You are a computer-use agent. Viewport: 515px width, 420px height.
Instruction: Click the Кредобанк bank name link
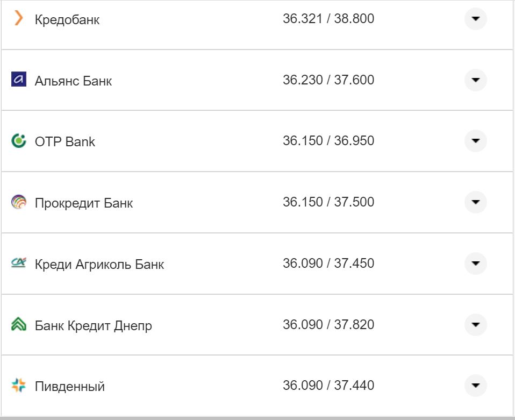(x=67, y=20)
